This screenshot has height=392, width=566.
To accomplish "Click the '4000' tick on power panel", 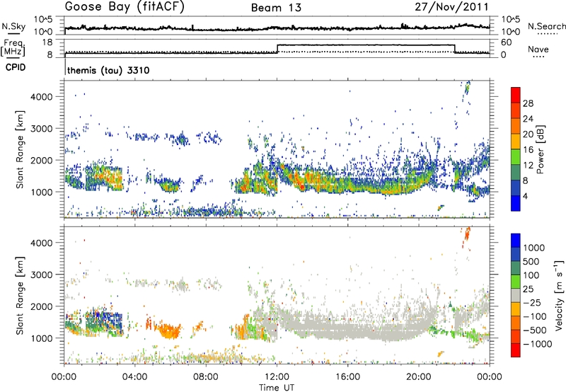I will coord(41,97).
